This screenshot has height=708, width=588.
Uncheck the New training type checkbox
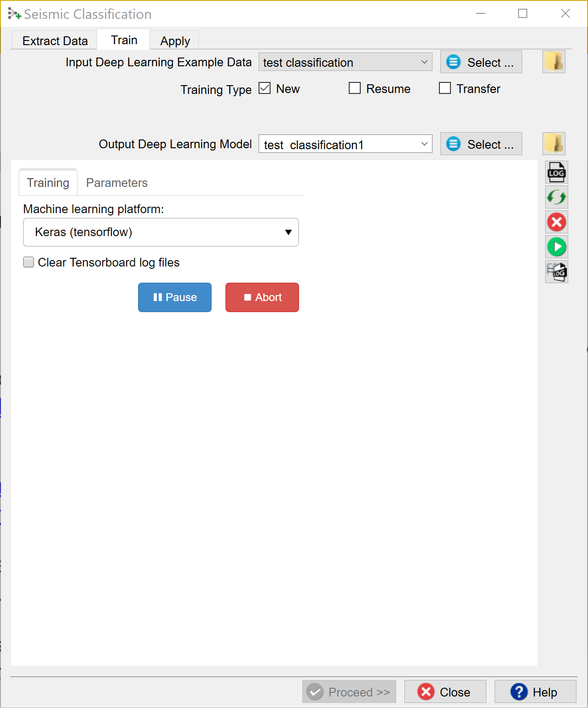265,88
